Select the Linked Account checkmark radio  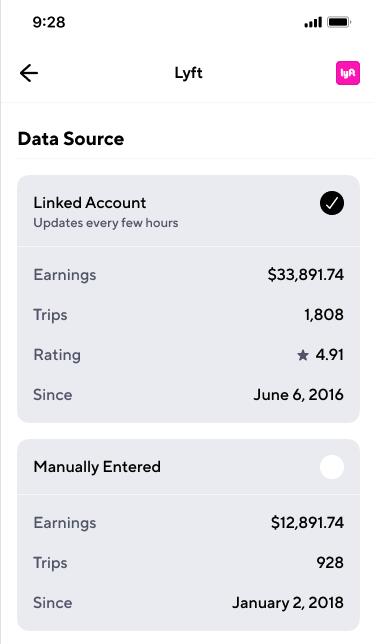(x=332, y=203)
